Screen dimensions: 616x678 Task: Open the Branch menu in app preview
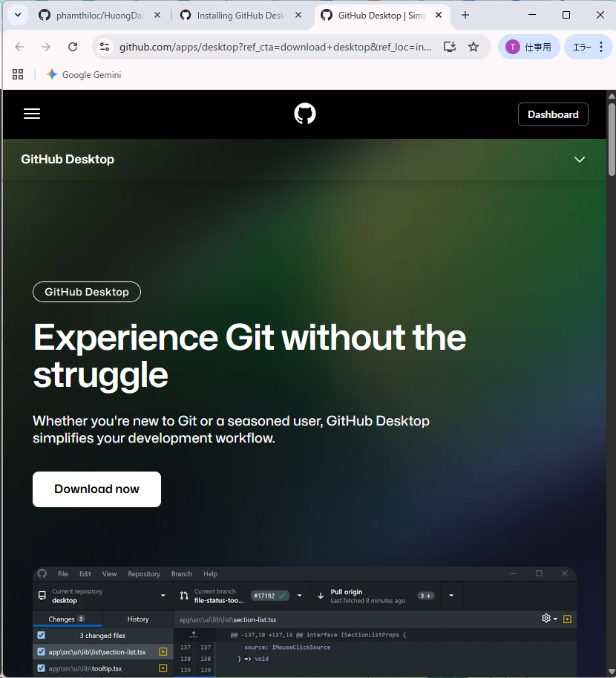(x=182, y=574)
